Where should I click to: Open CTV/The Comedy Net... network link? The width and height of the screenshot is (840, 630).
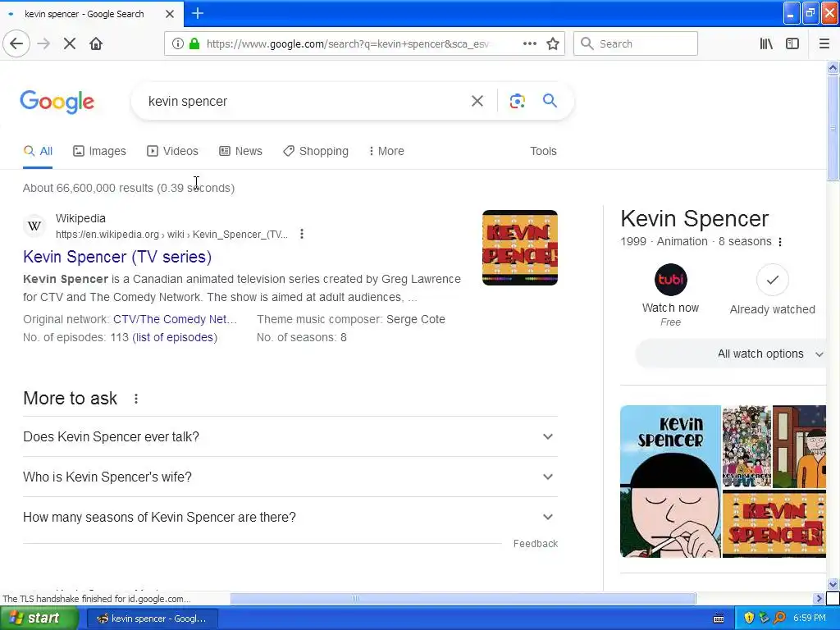(176, 319)
